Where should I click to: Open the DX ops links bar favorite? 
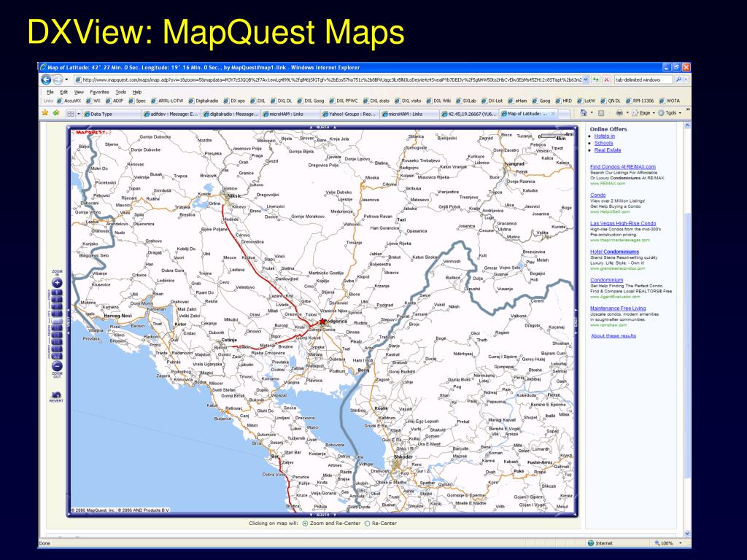(x=234, y=101)
